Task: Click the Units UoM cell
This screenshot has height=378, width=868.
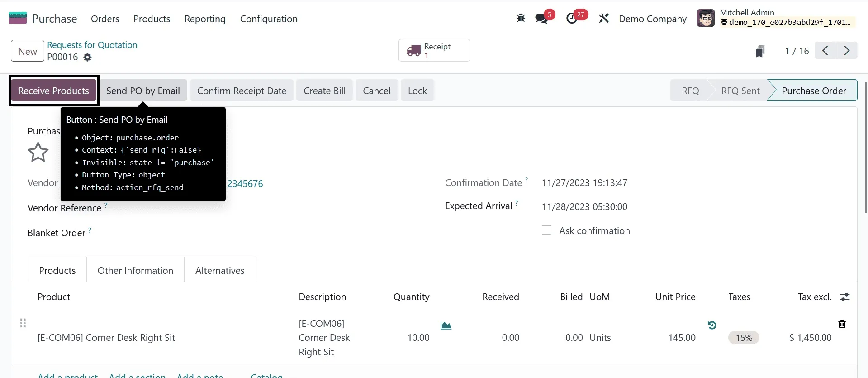Action: 600,338
